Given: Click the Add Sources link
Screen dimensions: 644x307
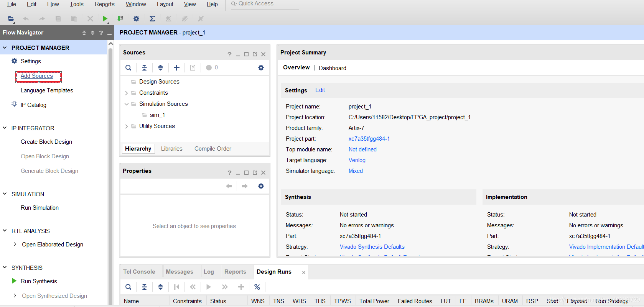Looking at the screenshot, I should click(x=37, y=76).
